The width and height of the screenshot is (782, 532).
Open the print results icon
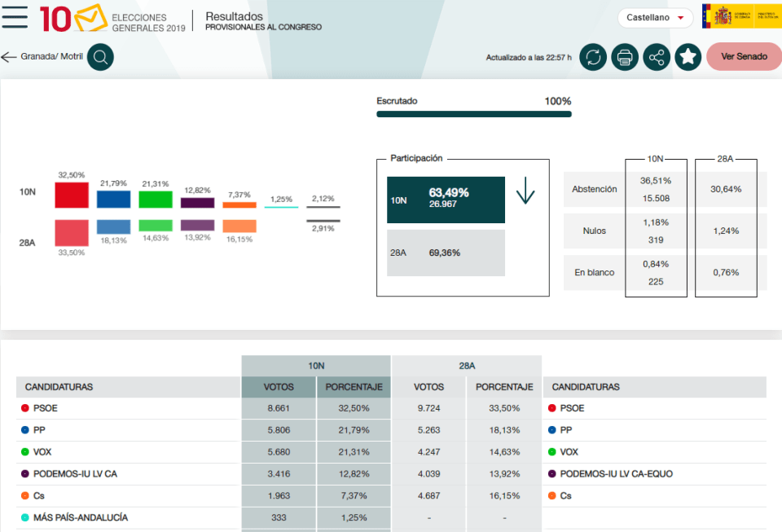(624, 57)
